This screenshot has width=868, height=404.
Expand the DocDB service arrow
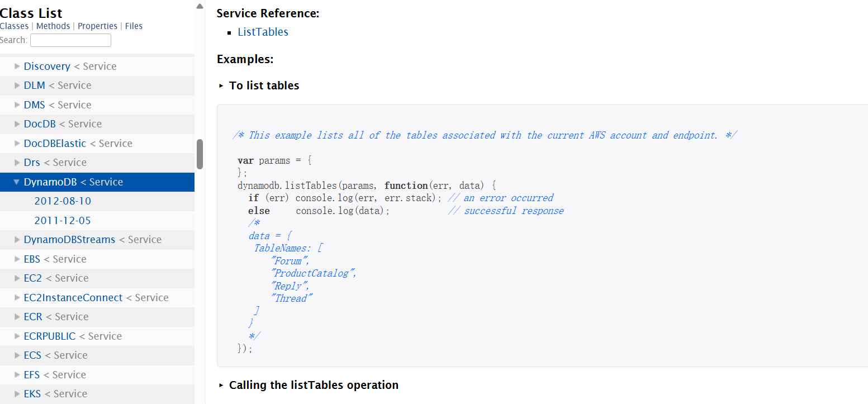pos(17,124)
